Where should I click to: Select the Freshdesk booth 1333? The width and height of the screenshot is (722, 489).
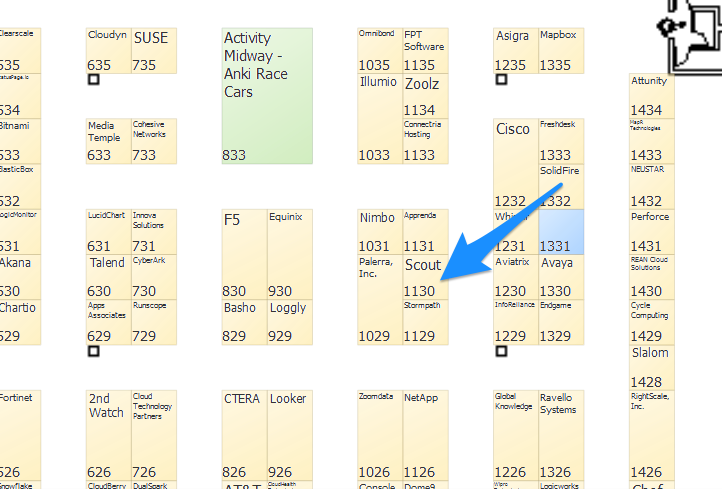click(x=561, y=141)
